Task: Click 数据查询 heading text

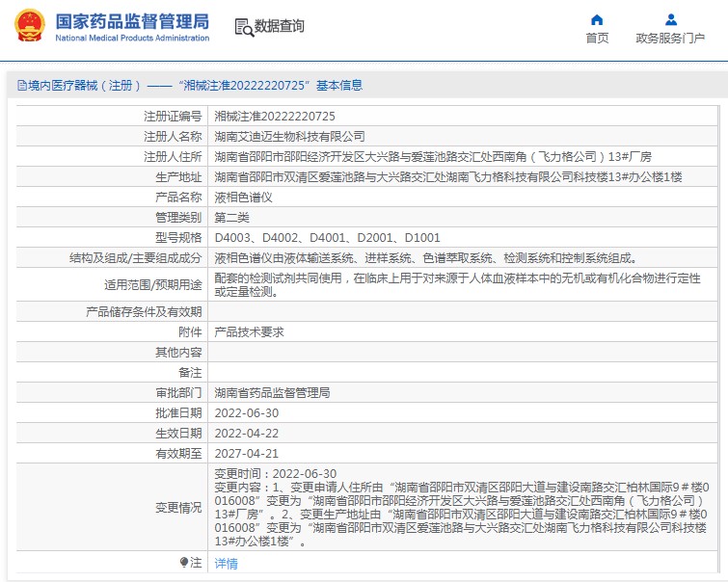Action: pyautogui.click(x=280, y=26)
